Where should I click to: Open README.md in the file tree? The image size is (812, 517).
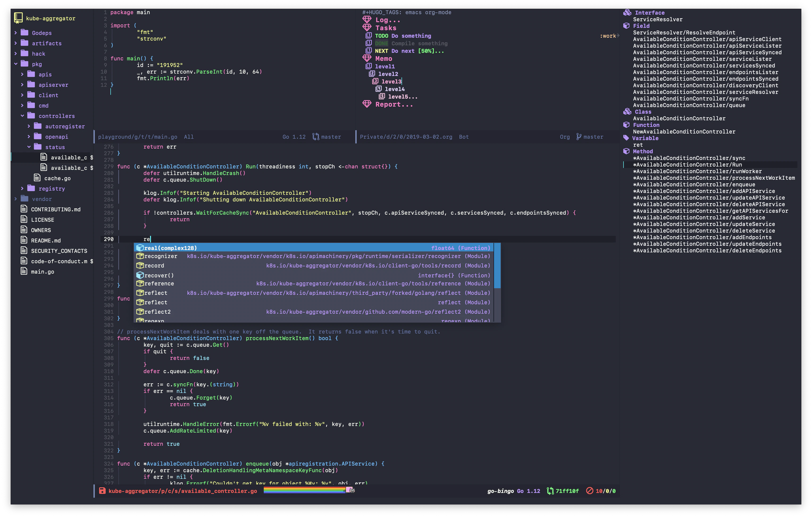pyautogui.click(x=46, y=240)
